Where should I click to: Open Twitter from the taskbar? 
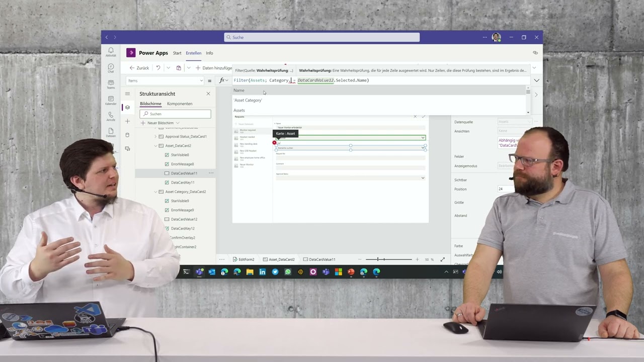click(275, 272)
